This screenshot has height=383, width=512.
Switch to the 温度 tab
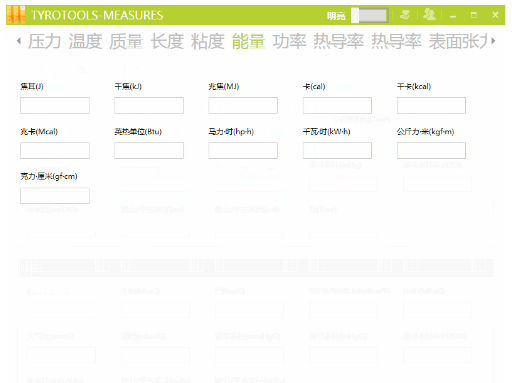pyautogui.click(x=85, y=42)
